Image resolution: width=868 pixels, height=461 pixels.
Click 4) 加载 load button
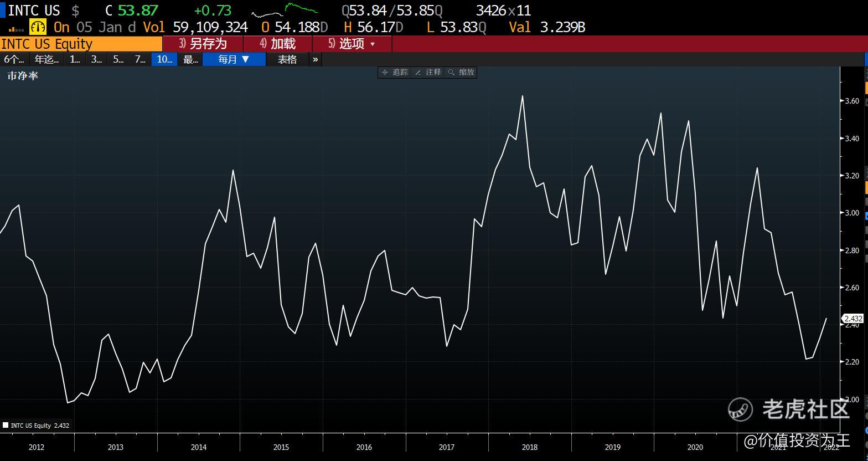[x=278, y=44]
